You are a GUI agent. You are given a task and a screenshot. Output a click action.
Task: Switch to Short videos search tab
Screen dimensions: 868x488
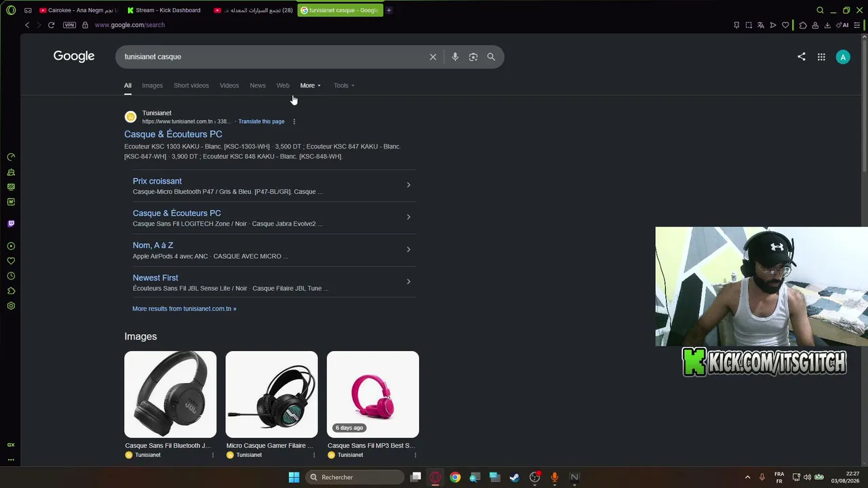coord(191,85)
